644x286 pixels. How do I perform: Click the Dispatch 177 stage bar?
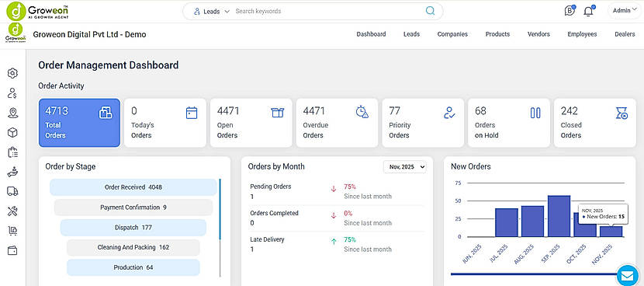133,228
